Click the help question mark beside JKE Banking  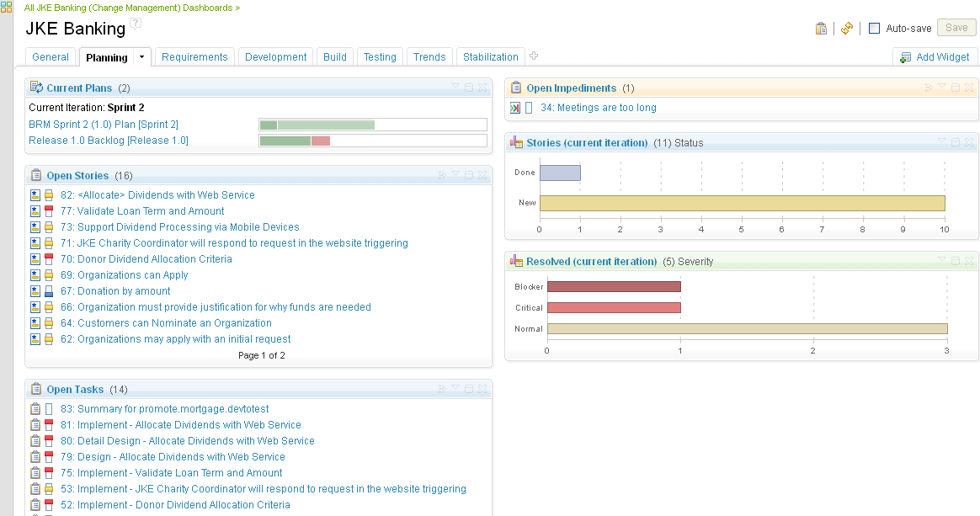coord(135,24)
